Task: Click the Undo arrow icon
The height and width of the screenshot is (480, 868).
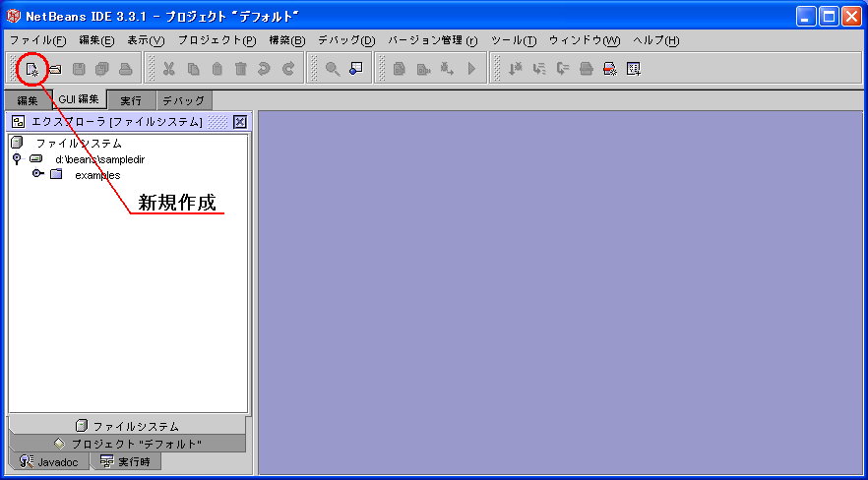Action: coord(264,69)
